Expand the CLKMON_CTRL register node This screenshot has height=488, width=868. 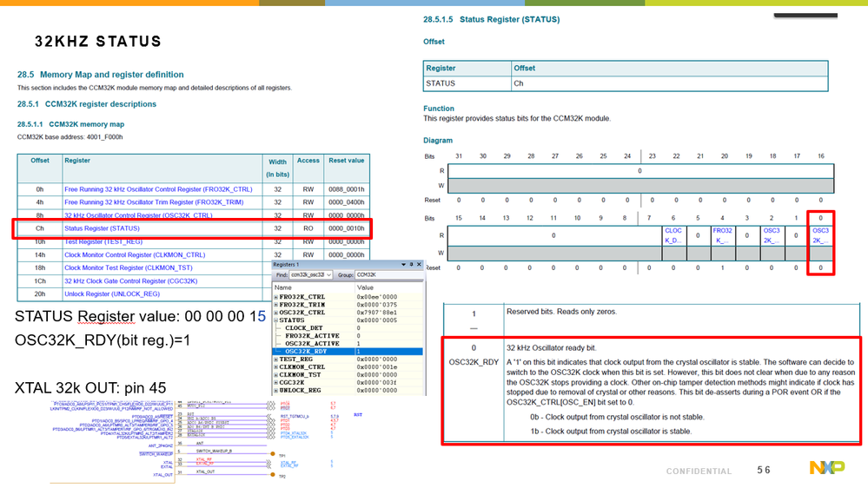click(276, 367)
